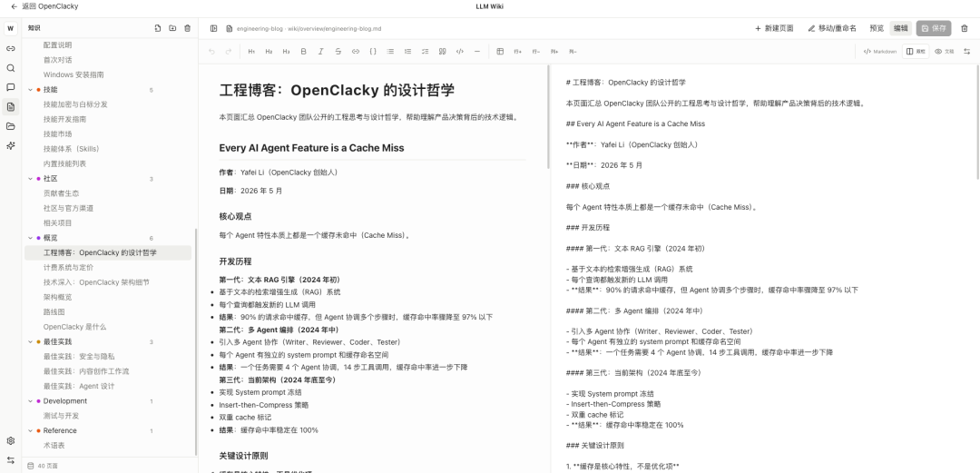Collapse the 社区 category
Screen dimensions: 980x473
(x=30, y=178)
